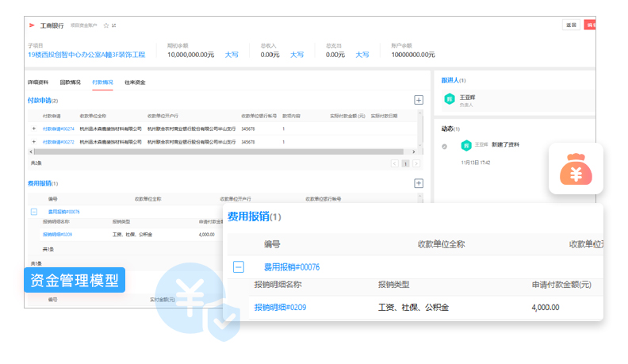The height and width of the screenshot is (364, 628).
Task: Click the swap icon next to the star
Action: 115,25
